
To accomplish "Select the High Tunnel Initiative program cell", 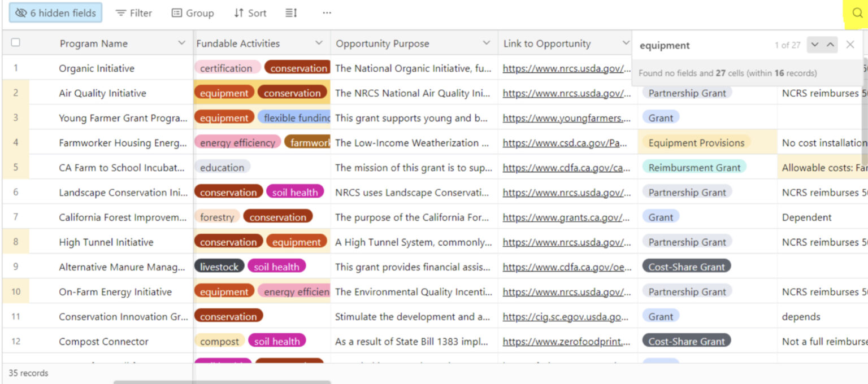I will point(106,242).
